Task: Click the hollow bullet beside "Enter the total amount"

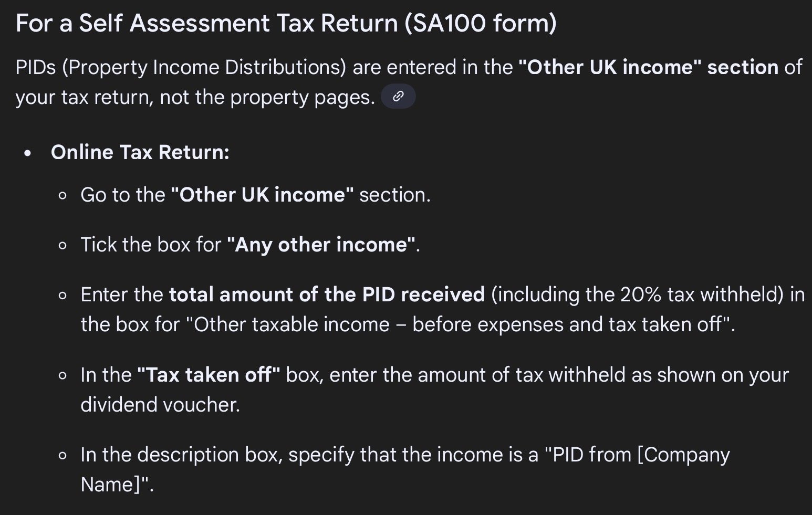Action: pyautogui.click(x=63, y=296)
